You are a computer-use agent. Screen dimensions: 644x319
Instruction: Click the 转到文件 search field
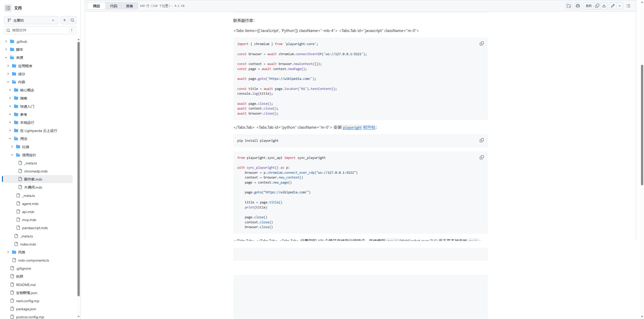(x=40, y=30)
